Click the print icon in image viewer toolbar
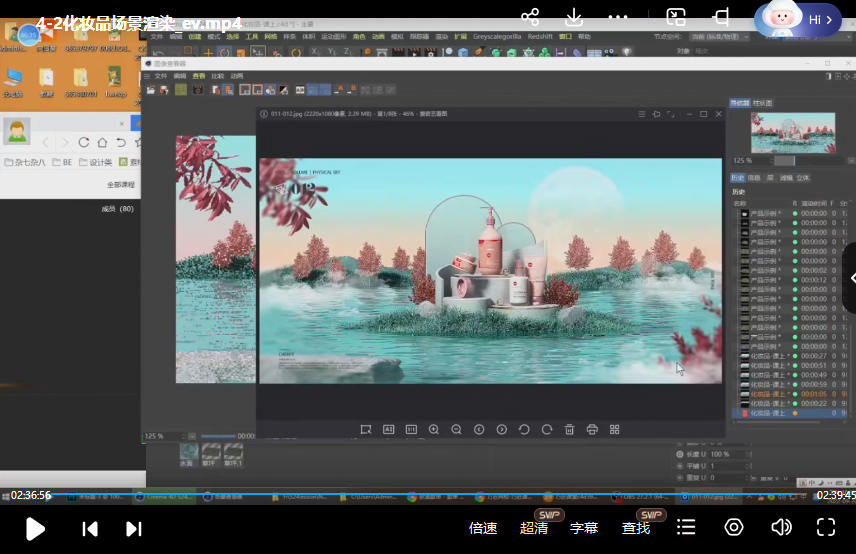 [x=592, y=429]
